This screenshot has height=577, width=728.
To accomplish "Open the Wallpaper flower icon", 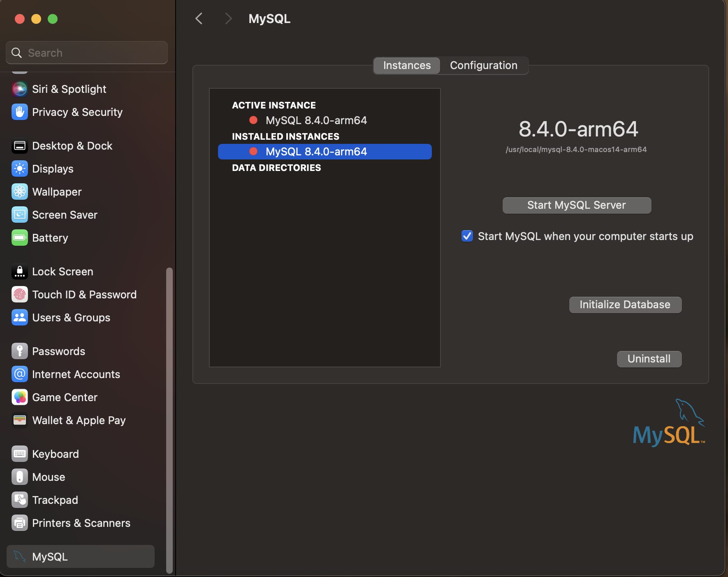I will coord(20,192).
